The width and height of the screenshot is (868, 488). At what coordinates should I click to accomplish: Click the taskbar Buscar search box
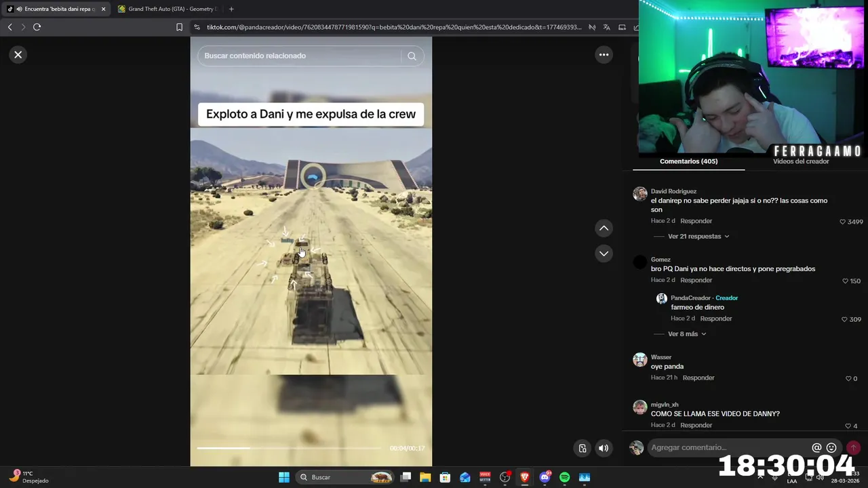pyautogui.click(x=346, y=477)
